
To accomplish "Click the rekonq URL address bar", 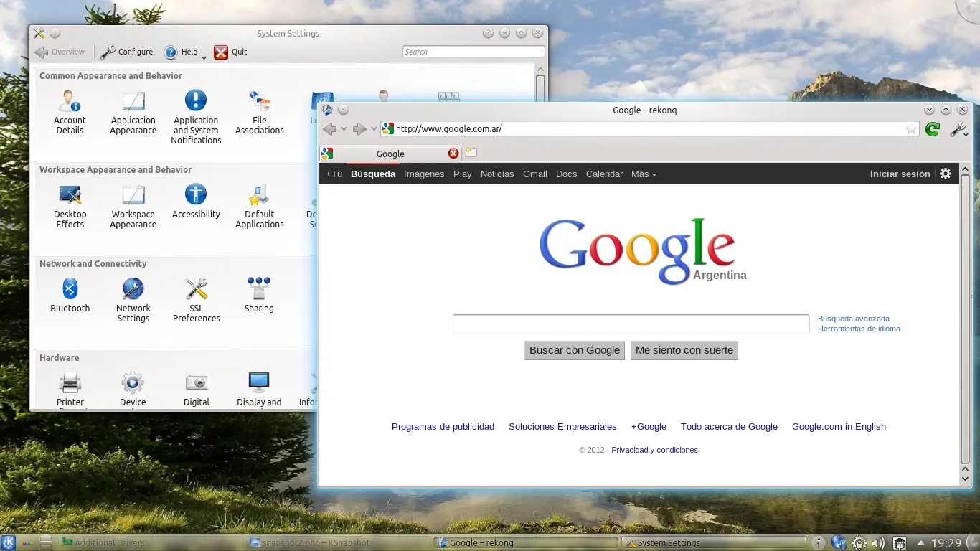I will [650, 129].
